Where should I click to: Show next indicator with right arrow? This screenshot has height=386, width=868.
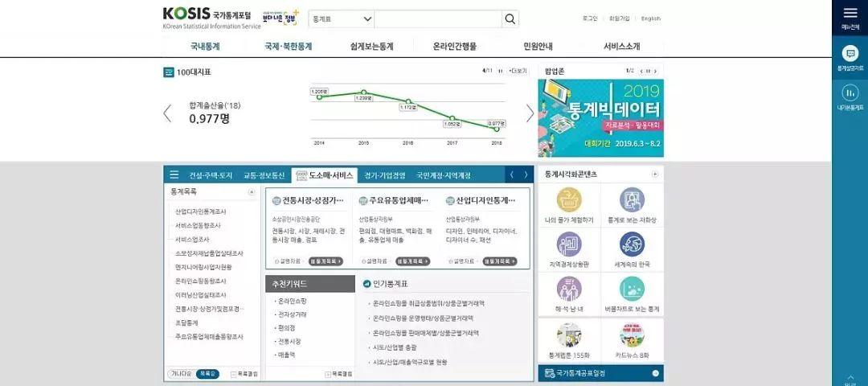(x=530, y=113)
